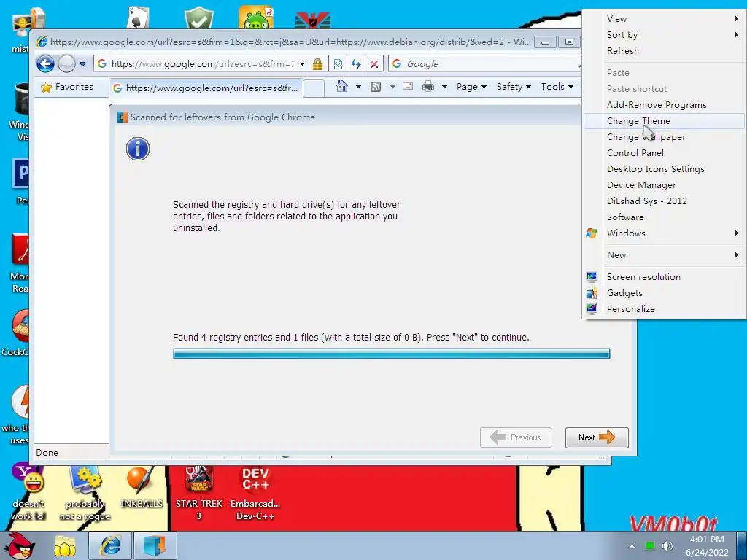Open the Safety menu

coord(514,87)
